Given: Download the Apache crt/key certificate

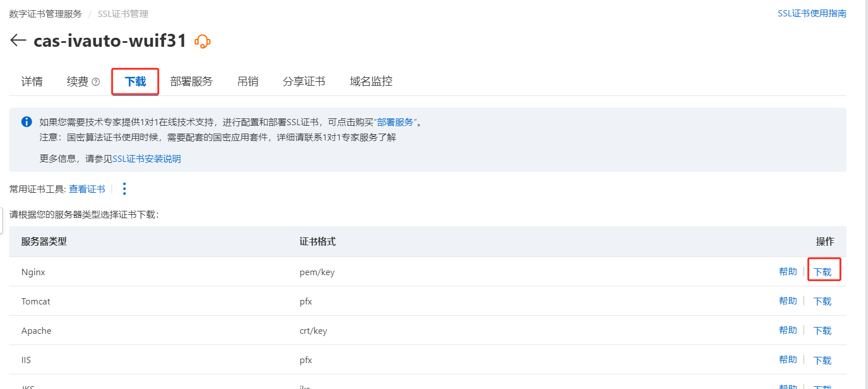Looking at the screenshot, I should (822, 330).
